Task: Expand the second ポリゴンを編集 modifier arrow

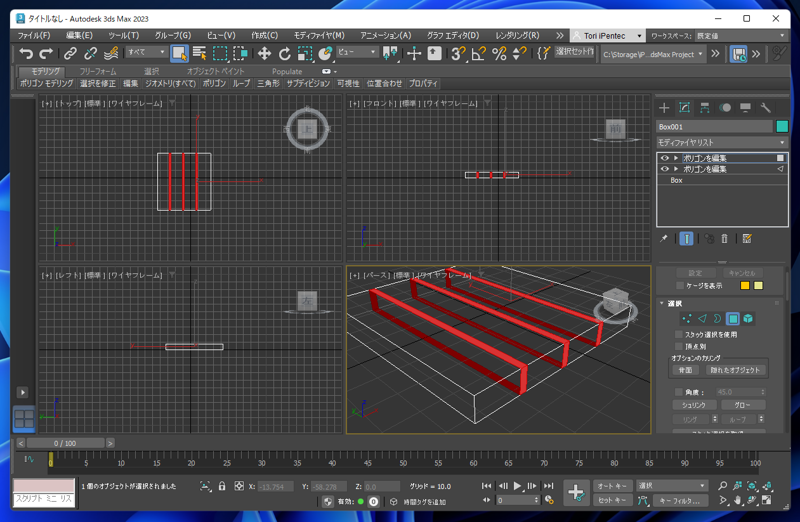Action: (x=676, y=169)
